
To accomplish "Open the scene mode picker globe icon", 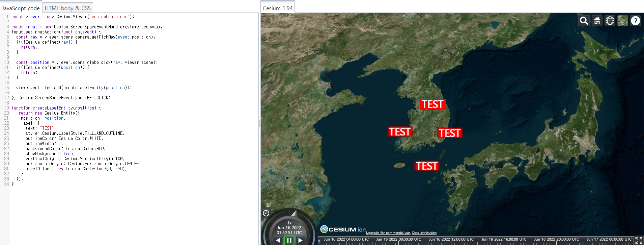I will pos(610,21).
